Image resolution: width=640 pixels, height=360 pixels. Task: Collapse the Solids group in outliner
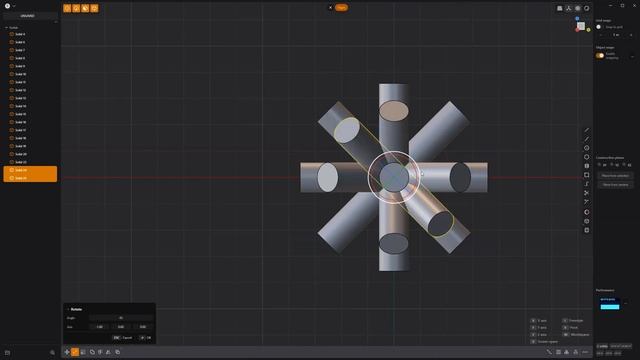coord(7,28)
